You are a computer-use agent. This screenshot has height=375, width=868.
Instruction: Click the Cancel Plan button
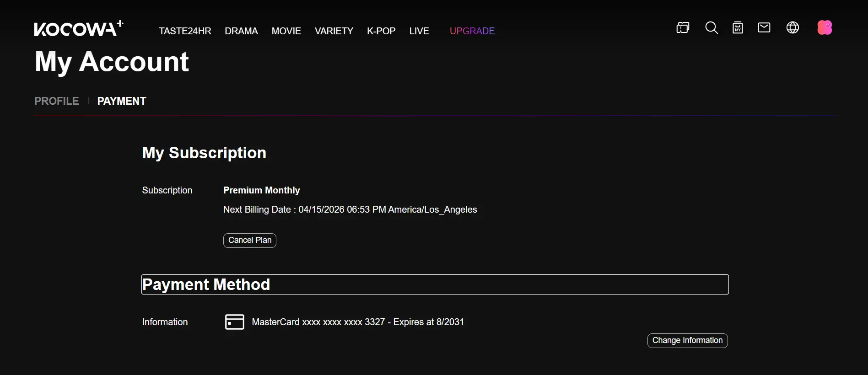tap(250, 241)
